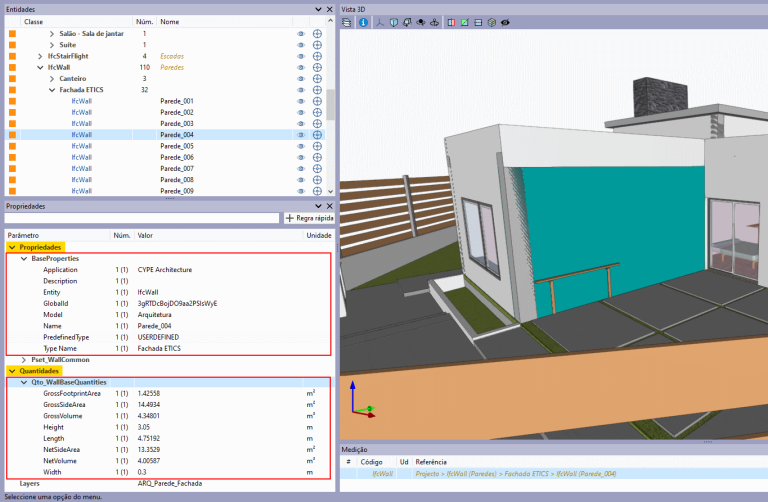Toggle visibility eye for Parede_002
The width and height of the screenshot is (768, 502).
click(301, 112)
